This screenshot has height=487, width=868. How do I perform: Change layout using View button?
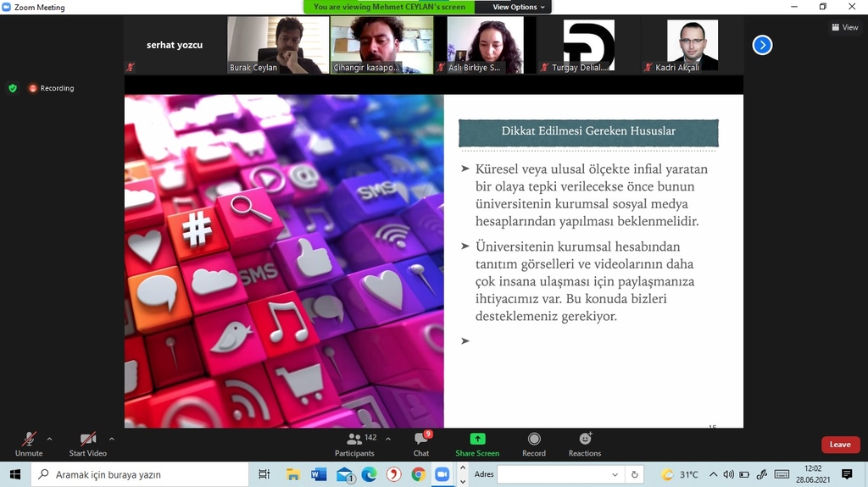coord(845,27)
